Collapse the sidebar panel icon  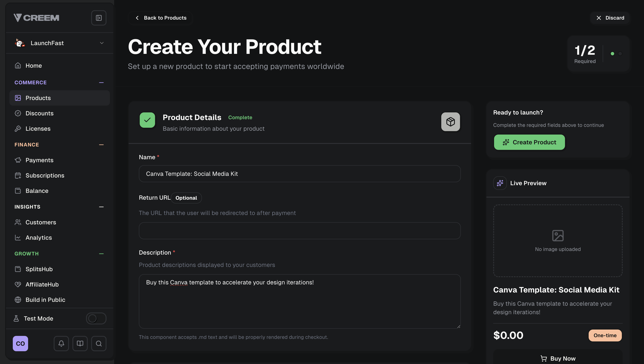[x=99, y=18]
